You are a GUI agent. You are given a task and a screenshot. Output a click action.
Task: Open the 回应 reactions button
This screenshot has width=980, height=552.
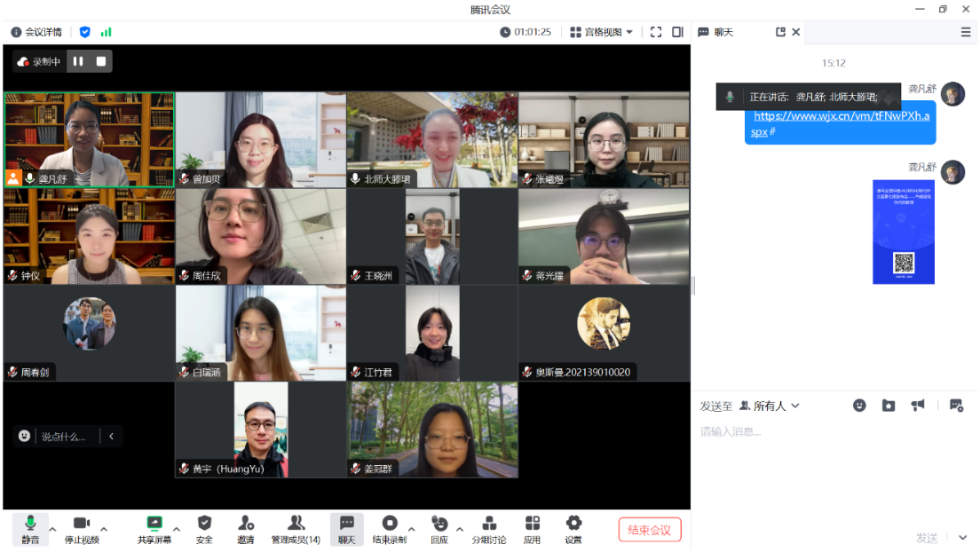pos(439,530)
